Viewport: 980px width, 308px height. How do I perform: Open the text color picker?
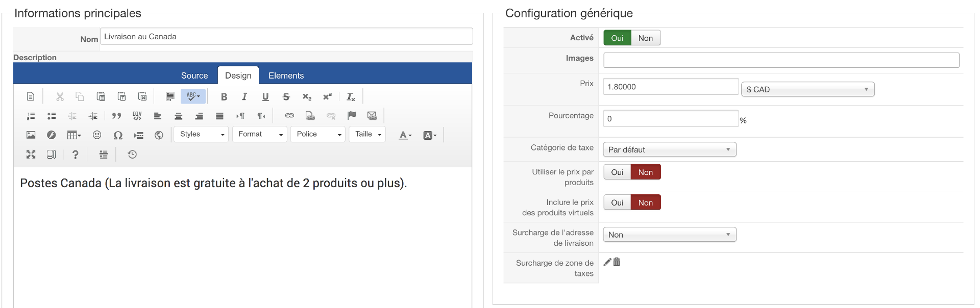click(x=405, y=135)
